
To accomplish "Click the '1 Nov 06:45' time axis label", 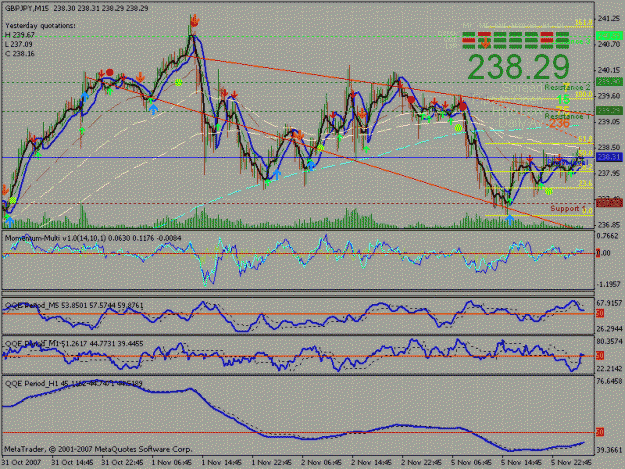I will click(171, 462).
